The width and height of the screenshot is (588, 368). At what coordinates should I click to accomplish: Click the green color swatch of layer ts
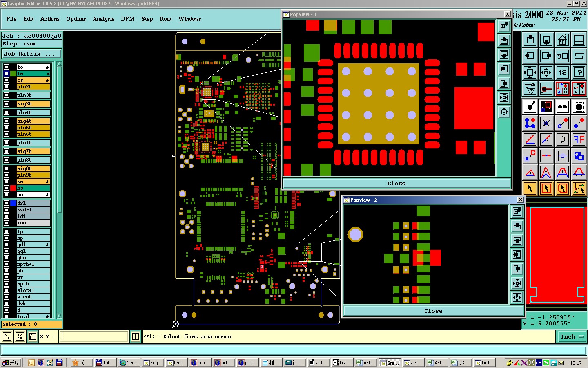[x=13, y=74]
